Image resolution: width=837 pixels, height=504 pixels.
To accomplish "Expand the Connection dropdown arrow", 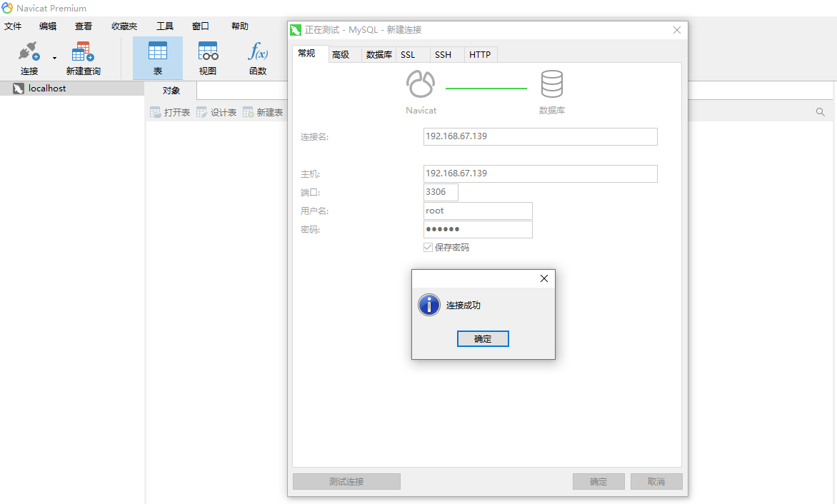I will tap(54, 58).
